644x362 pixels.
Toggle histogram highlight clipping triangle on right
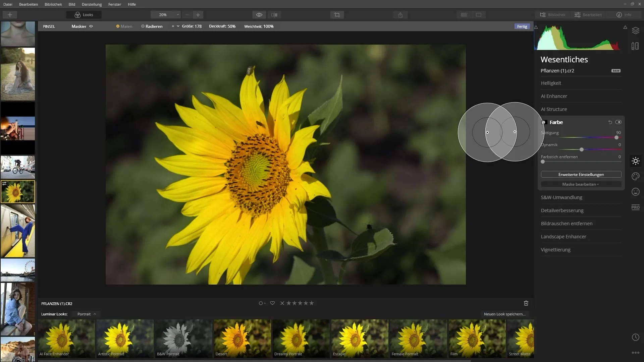(625, 27)
